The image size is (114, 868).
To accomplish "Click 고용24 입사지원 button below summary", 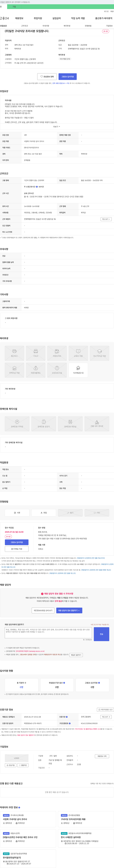I will pyautogui.click(x=67, y=77).
